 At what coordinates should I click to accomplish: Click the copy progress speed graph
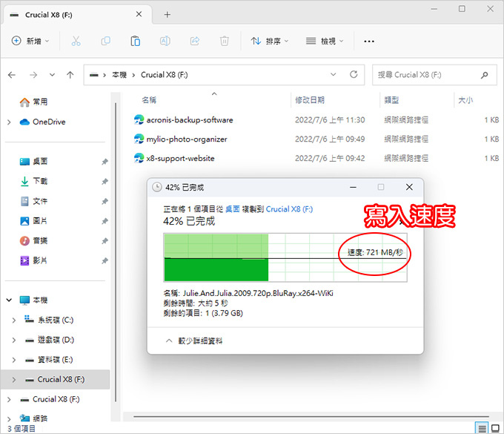pos(285,257)
